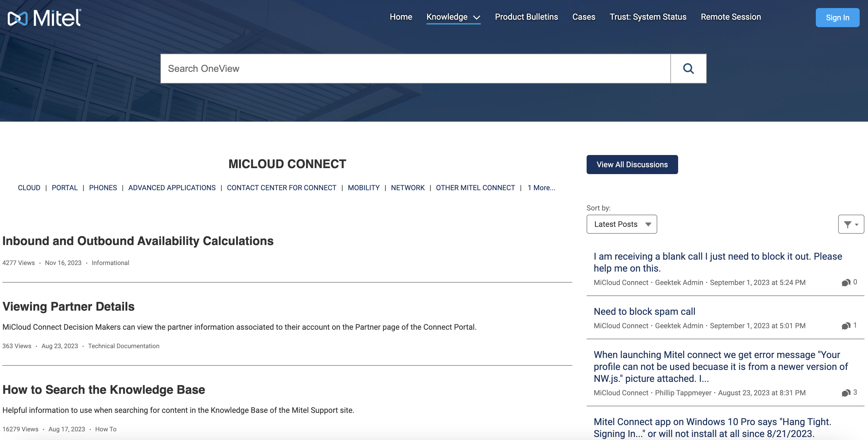Screen dimensions: 868x440
Task: Go to the Home menu item
Action: click(x=401, y=17)
